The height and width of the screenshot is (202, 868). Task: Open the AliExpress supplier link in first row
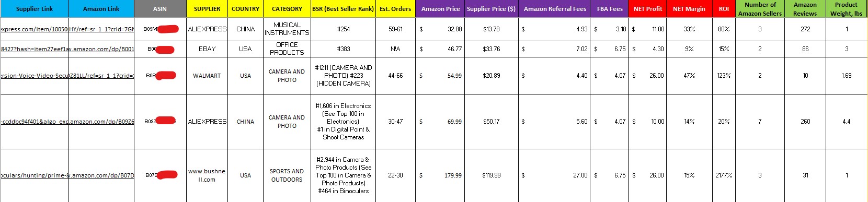(34, 29)
